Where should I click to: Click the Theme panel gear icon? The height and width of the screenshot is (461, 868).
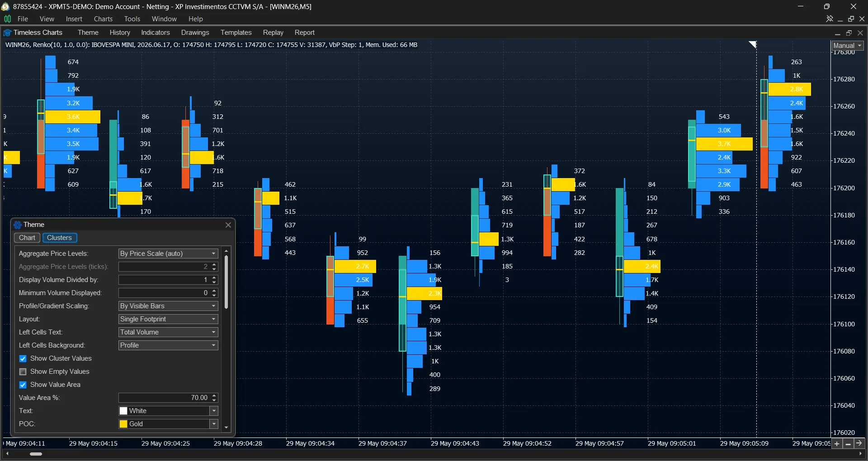[18, 225]
